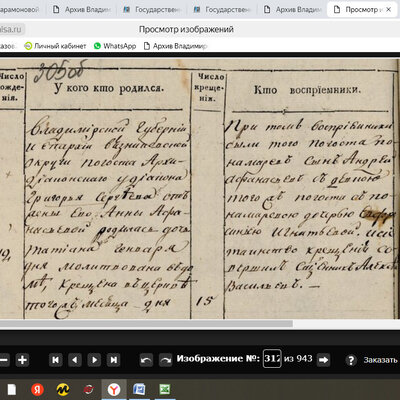Click the Заказать link

pyautogui.click(x=380, y=360)
